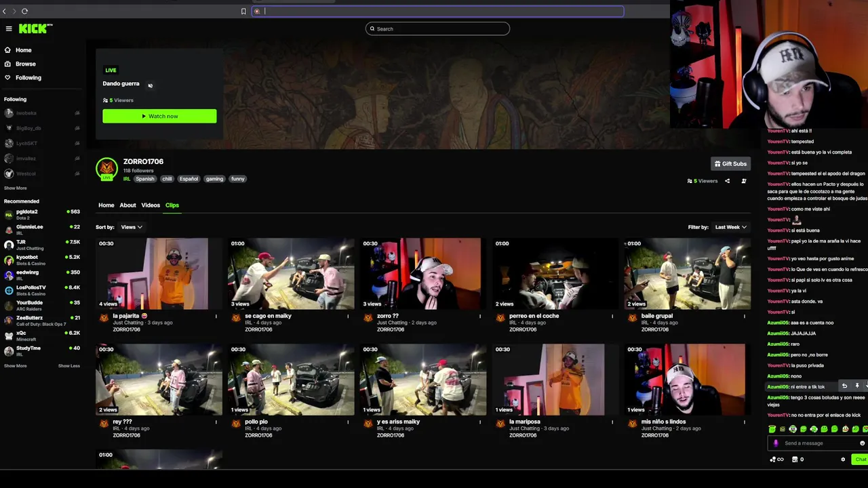The height and width of the screenshot is (488, 868).
Task: Open the emoji picker in chat input
Action: pos(862,443)
